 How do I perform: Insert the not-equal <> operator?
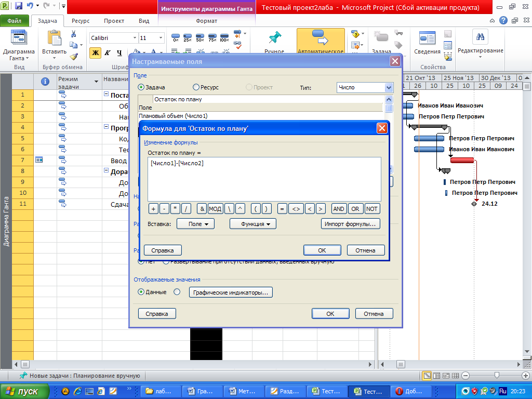coord(296,209)
